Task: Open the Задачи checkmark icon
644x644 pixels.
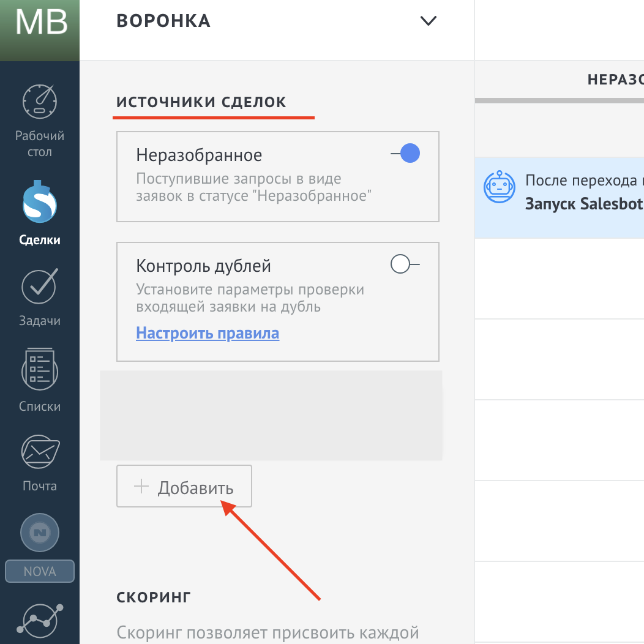Action: point(39,286)
